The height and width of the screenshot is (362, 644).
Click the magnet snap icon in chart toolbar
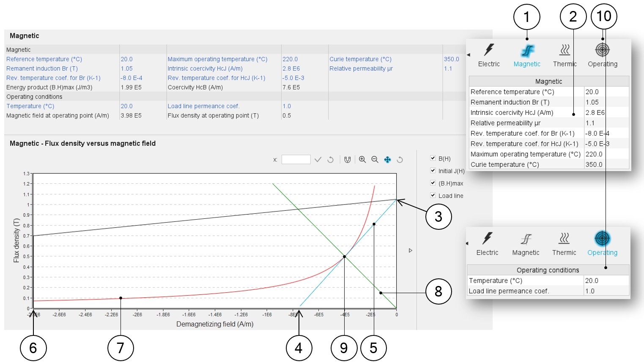click(347, 160)
